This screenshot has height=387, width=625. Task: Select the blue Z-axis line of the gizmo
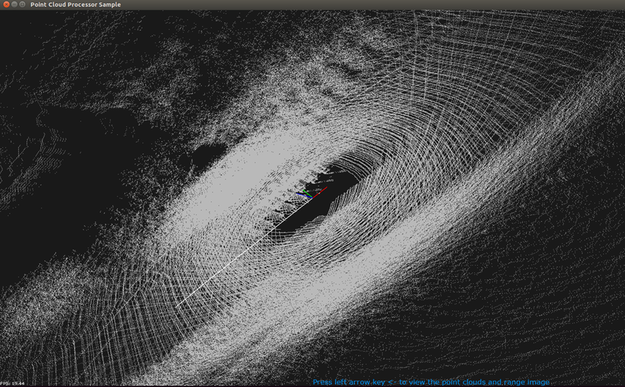click(x=304, y=195)
